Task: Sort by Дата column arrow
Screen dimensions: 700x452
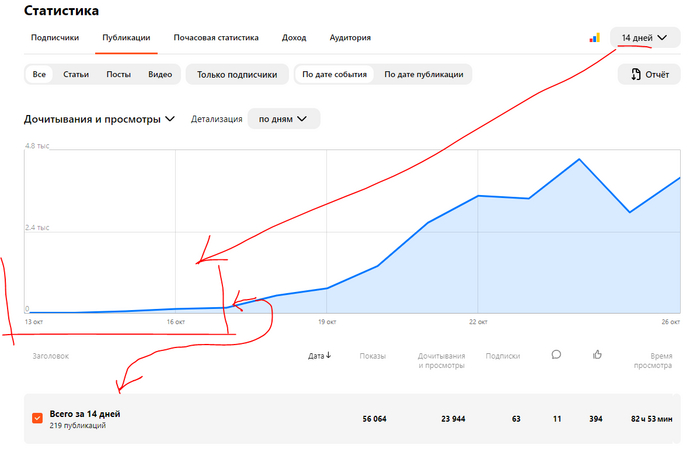Action: tap(329, 355)
